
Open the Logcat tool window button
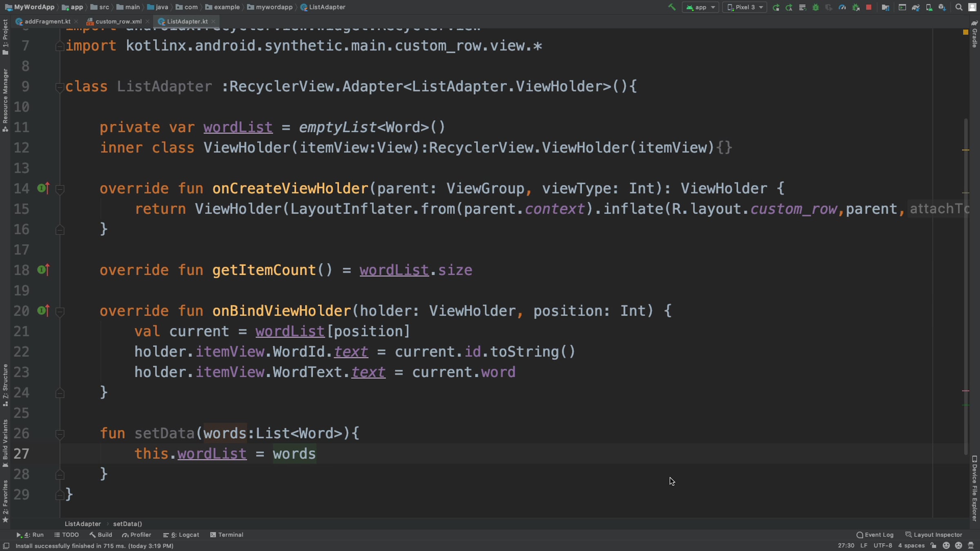(181, 535)
